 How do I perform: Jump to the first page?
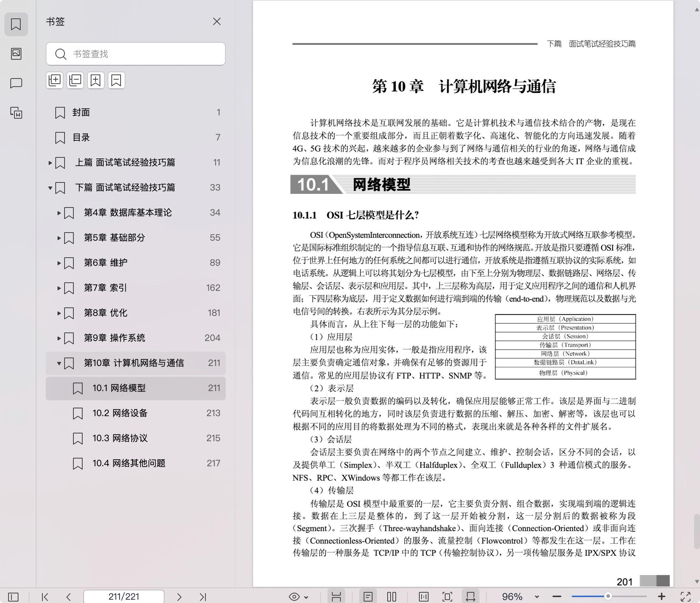point(45,597)
